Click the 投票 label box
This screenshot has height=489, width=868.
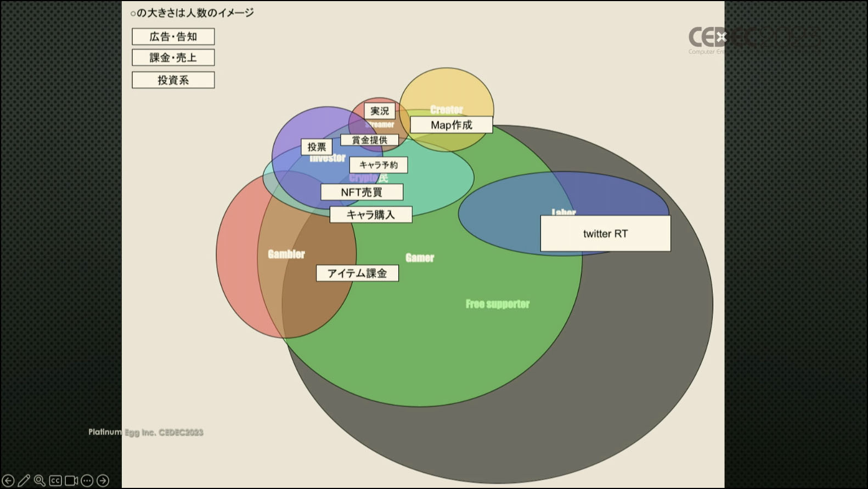pos(317,147)
